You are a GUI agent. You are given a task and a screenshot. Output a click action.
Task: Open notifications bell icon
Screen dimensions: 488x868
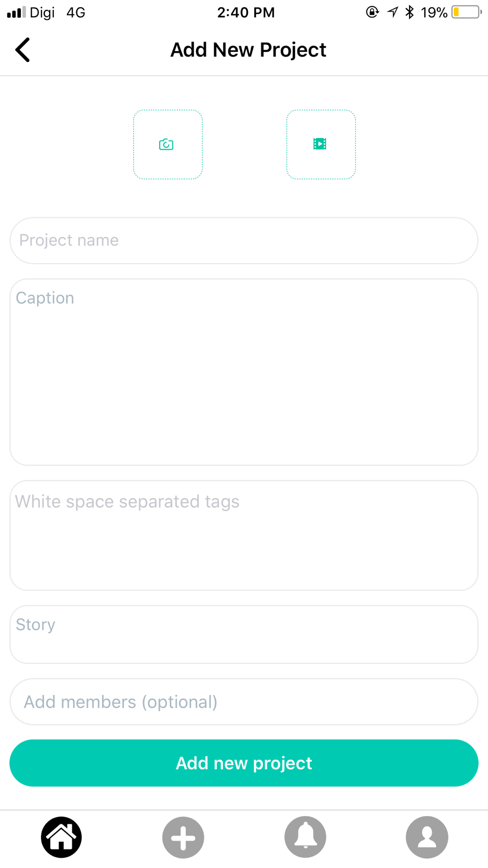pos(305,837)
